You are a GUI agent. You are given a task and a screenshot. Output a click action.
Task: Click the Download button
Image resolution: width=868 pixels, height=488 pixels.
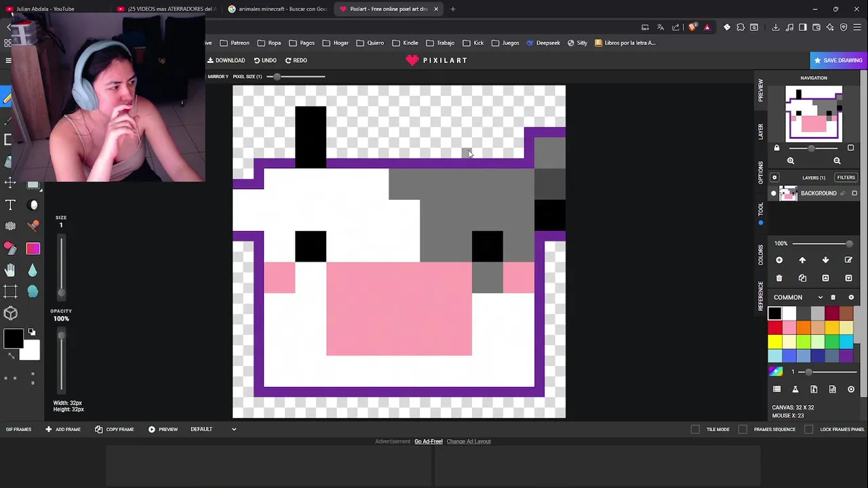226,60
